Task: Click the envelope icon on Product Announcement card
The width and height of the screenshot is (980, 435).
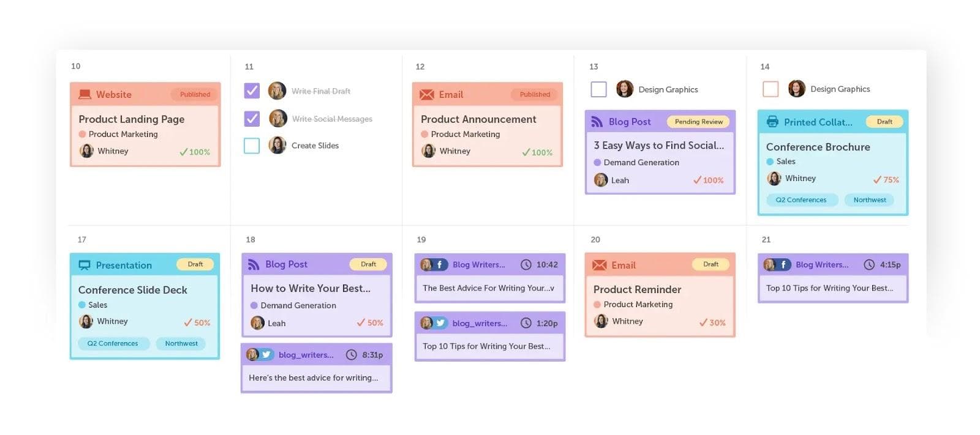Action: pyautogui.click(x=426, y=94)
